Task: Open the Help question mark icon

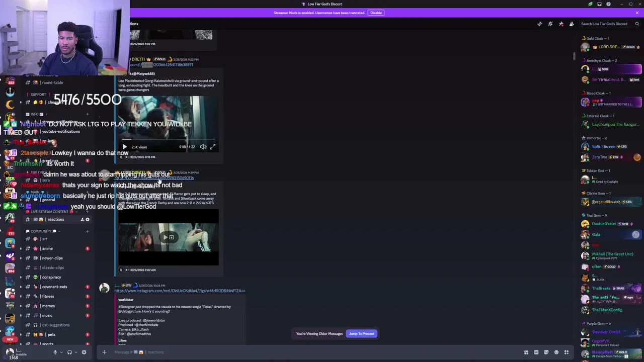Action: tap(608, 4)
